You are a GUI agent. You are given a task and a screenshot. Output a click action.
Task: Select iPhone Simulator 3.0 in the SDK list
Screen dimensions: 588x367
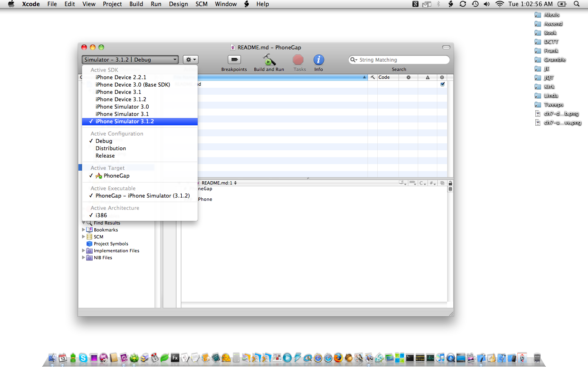[122, 107]
